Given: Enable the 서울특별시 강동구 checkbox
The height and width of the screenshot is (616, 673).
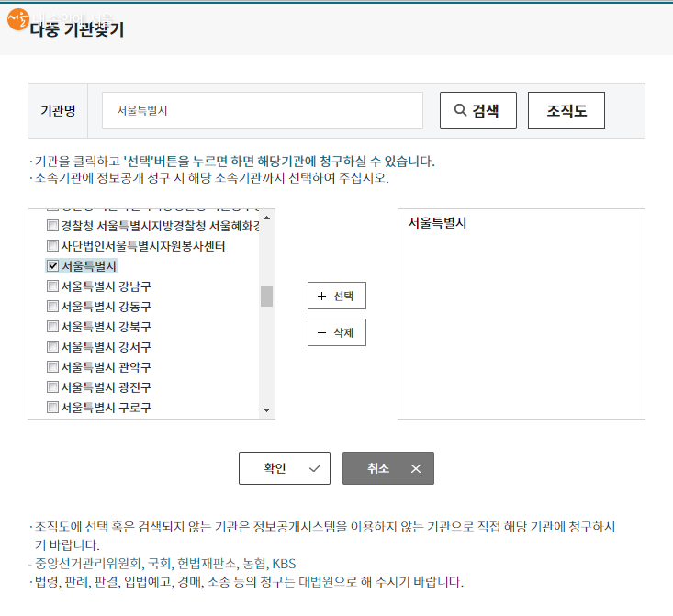Looking at the screenshot, I should click(x=52, y=307).
